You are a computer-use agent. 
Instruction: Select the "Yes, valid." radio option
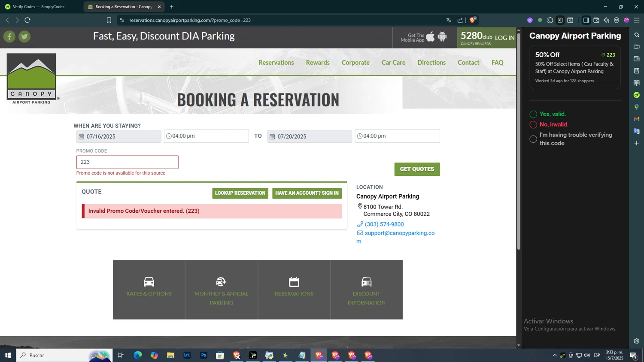coord(533,115)
